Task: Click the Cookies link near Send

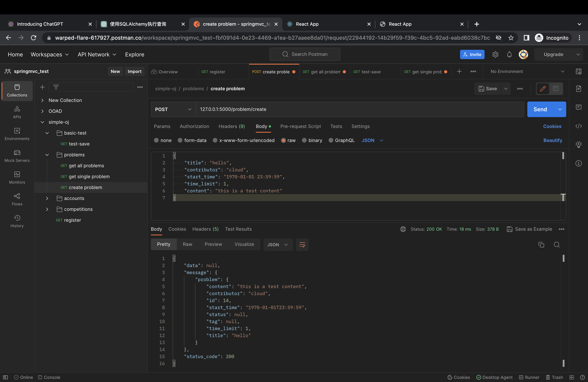Action: point(552,126)
